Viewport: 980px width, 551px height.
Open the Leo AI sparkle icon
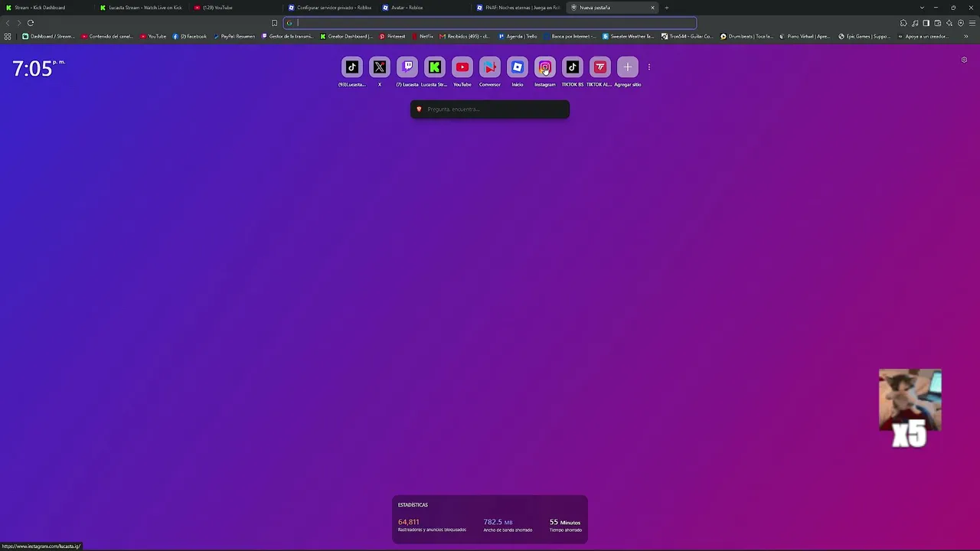coord(949,23)
